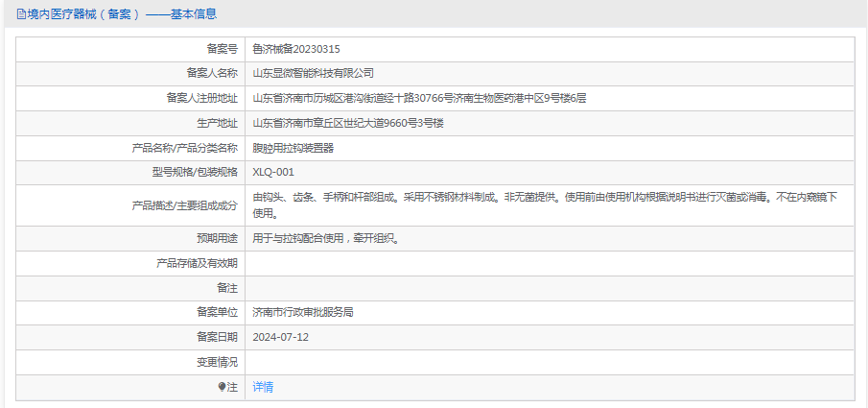Select the header text 境内医疗器械（备案）——基本信息
This screenshot has width=868, height=408.
tap(122, 14)
